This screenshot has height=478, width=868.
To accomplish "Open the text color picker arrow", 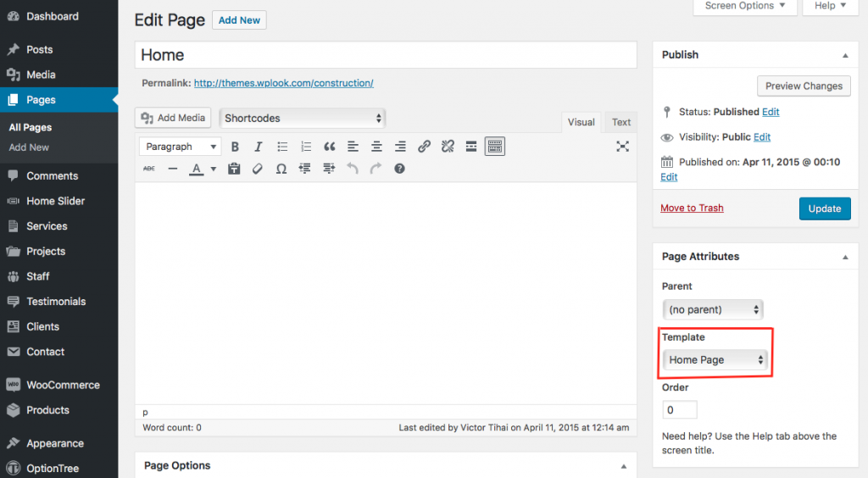I will 214,169.
